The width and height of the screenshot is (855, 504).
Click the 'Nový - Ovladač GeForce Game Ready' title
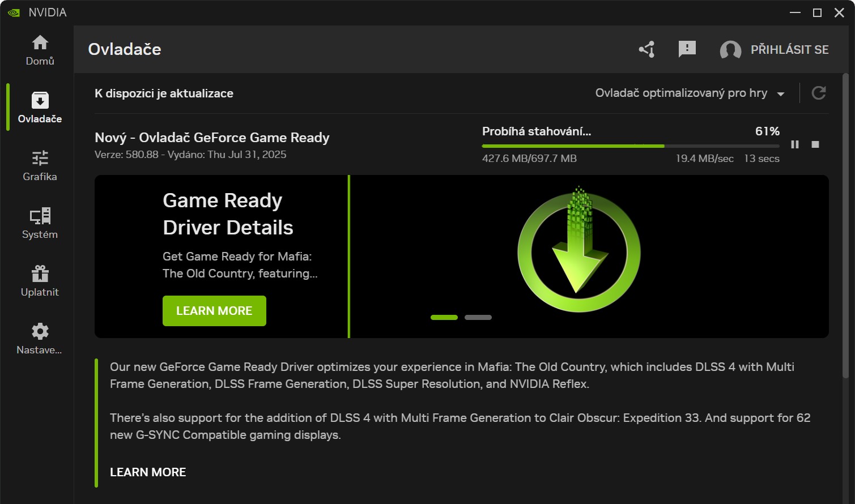[x=212, y=138]
